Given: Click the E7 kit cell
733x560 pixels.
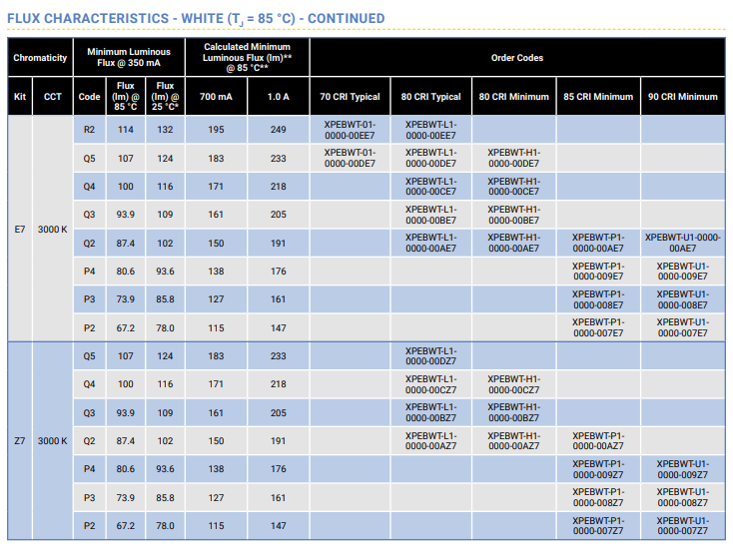Looking at the screenshot, I should click(20, 229).
